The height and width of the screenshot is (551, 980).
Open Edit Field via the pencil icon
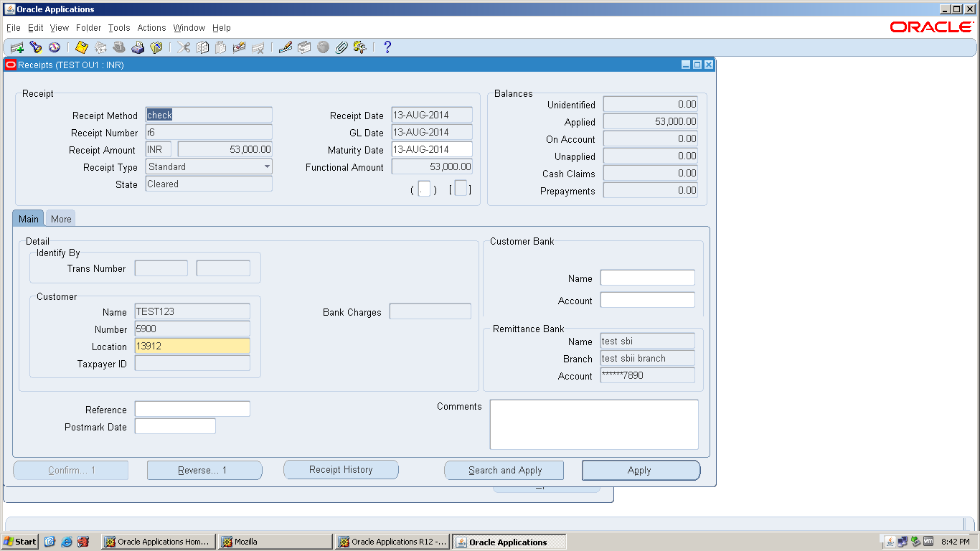tap(285, 47)
